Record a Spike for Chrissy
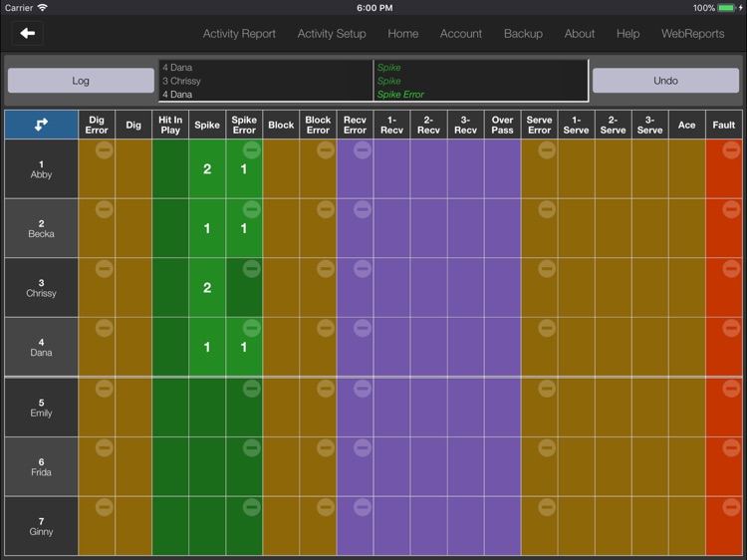 [x=207, y=288]
